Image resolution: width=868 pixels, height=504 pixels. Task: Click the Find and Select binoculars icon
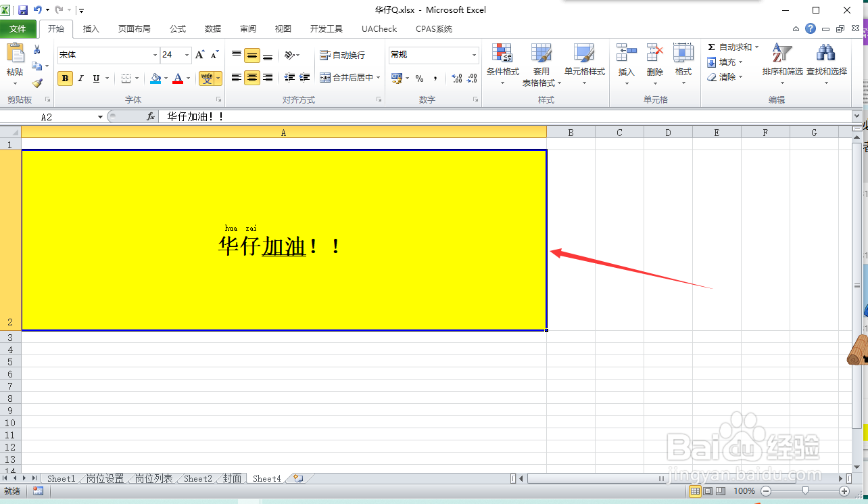(826, 53)
